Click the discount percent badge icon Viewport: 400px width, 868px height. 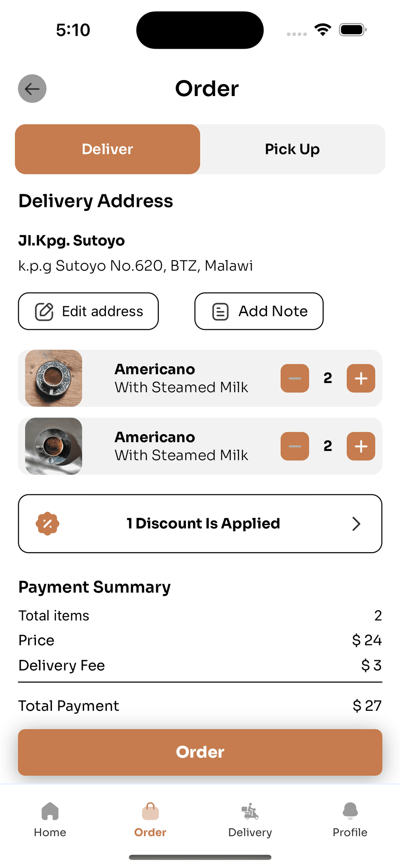click(47, 524)
